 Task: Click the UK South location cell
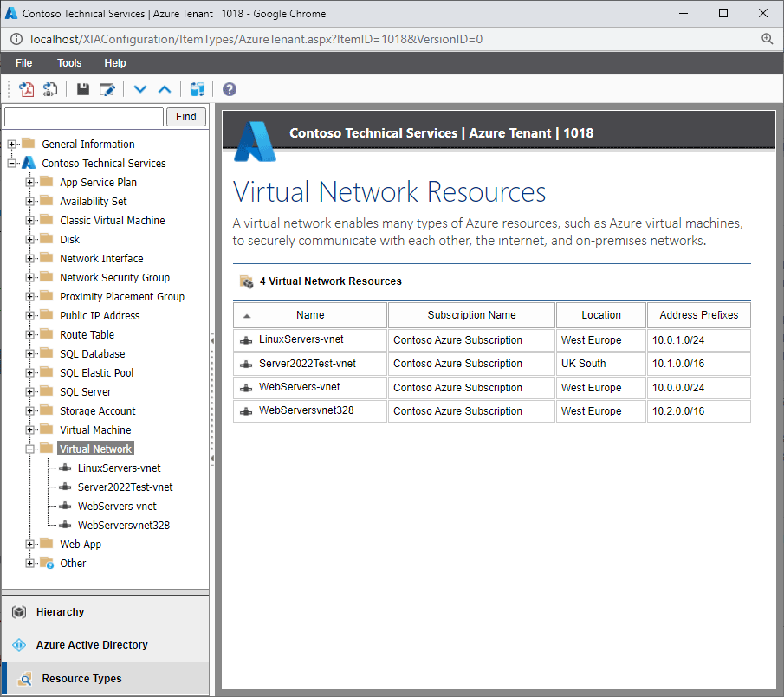tap(601, 364)
